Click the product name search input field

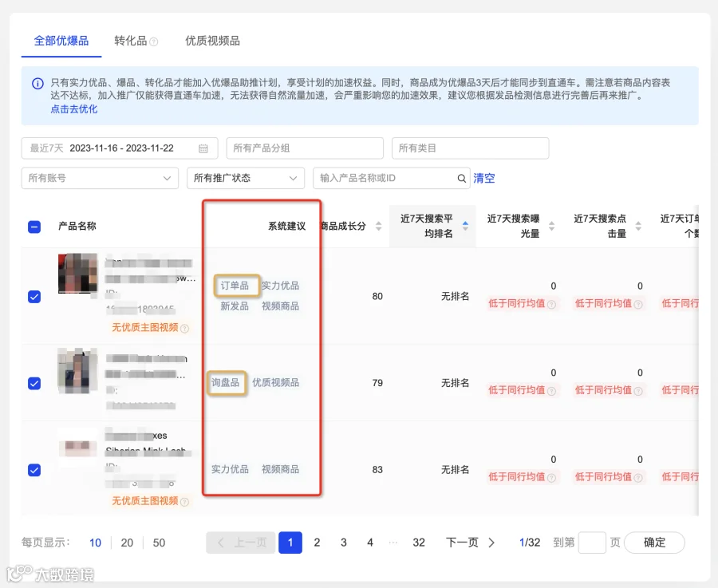point(387,178)
